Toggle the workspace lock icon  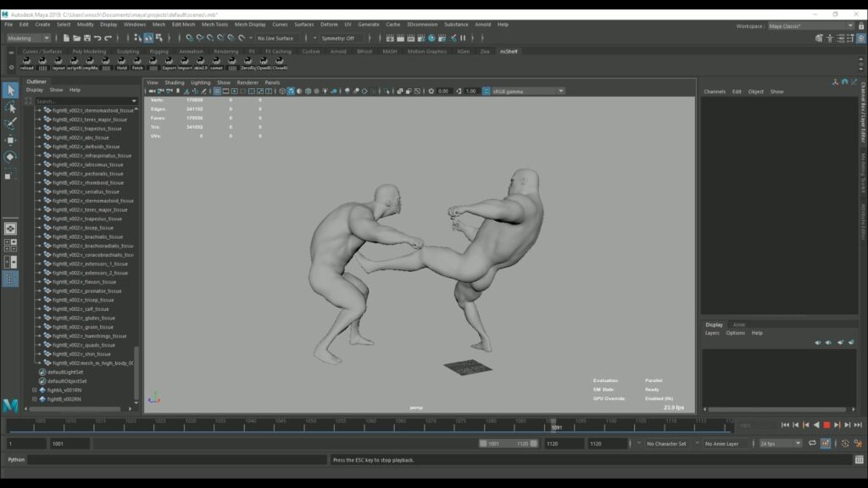click(861, 26)
